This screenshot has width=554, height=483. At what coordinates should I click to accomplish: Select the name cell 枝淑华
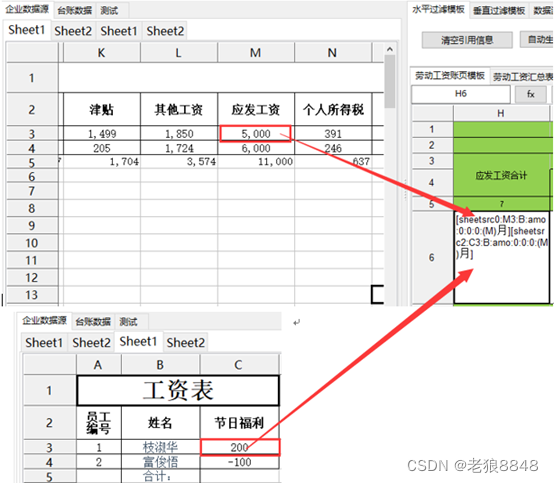pyautogui.click(x=160, y=447)
